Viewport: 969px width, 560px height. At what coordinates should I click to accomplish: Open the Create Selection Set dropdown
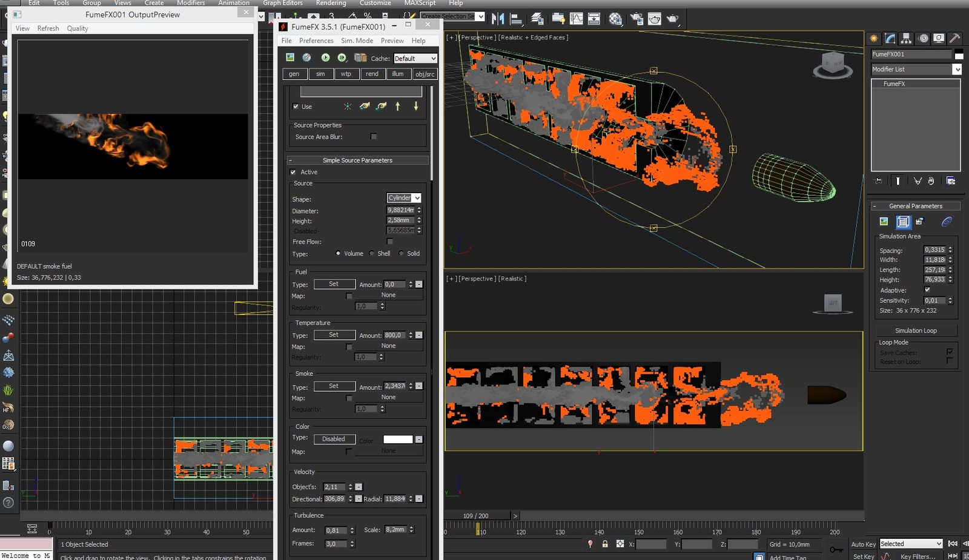[452, 16]
